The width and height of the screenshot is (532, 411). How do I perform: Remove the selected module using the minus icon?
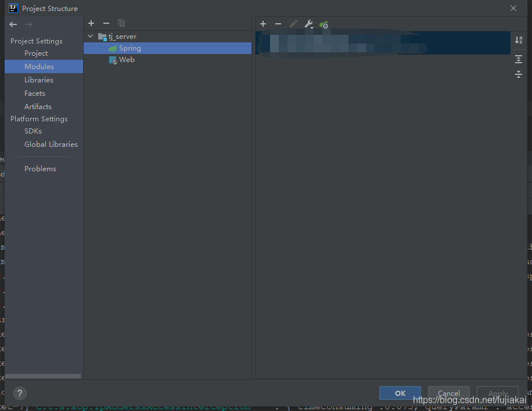point(106,23)
